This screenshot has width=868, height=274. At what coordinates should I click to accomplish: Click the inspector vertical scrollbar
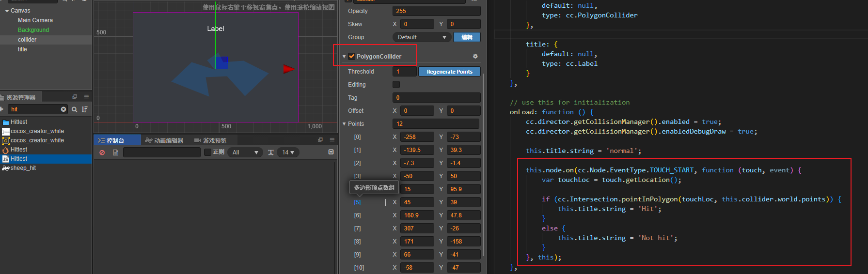tap(483, 165)
